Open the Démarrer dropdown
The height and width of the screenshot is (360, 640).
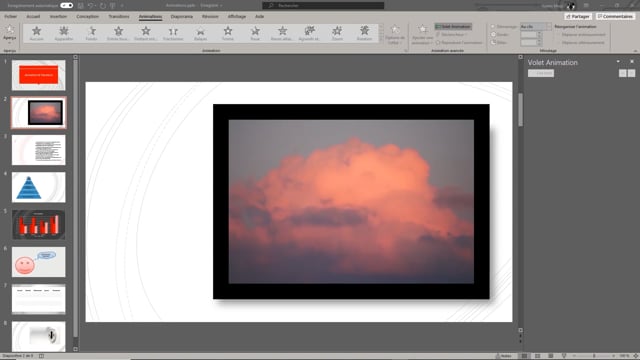point(536,27)
